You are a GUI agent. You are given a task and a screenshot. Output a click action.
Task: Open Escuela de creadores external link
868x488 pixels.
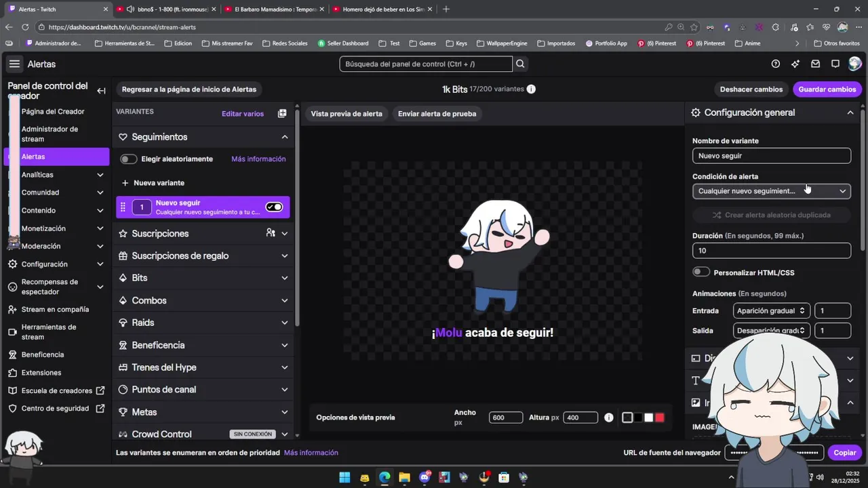tap(58, 390)
